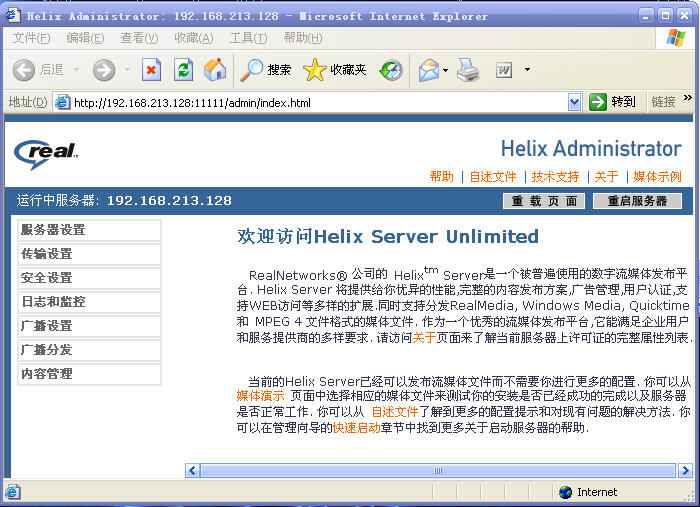Click the horizontal scrollbar thumb
The width and height of the screenshot is (700, 507).
pyautogui.click(x=438, y=470)
